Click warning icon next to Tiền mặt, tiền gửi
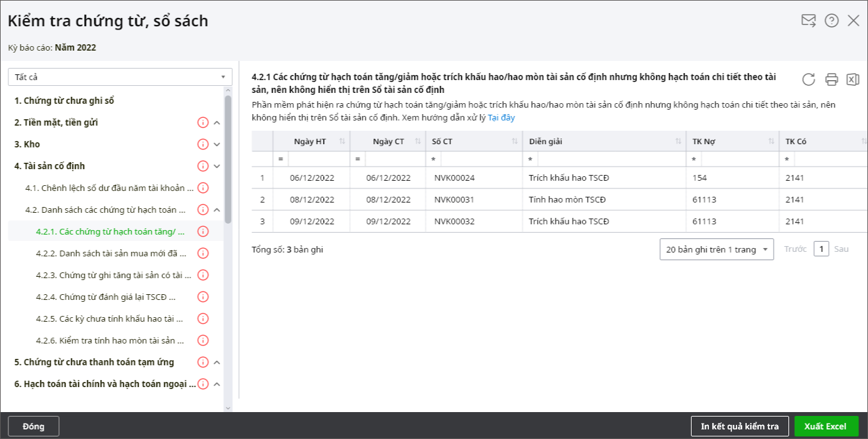Image resolution: width=868 pixels, height=439 pixels. (x=203, y=122)
